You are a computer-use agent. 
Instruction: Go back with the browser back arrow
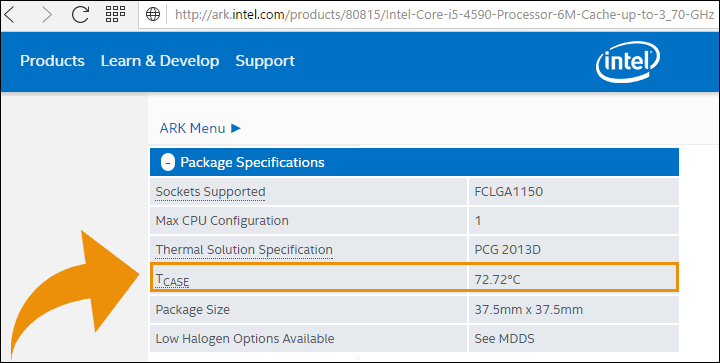(x=9, y=15)
